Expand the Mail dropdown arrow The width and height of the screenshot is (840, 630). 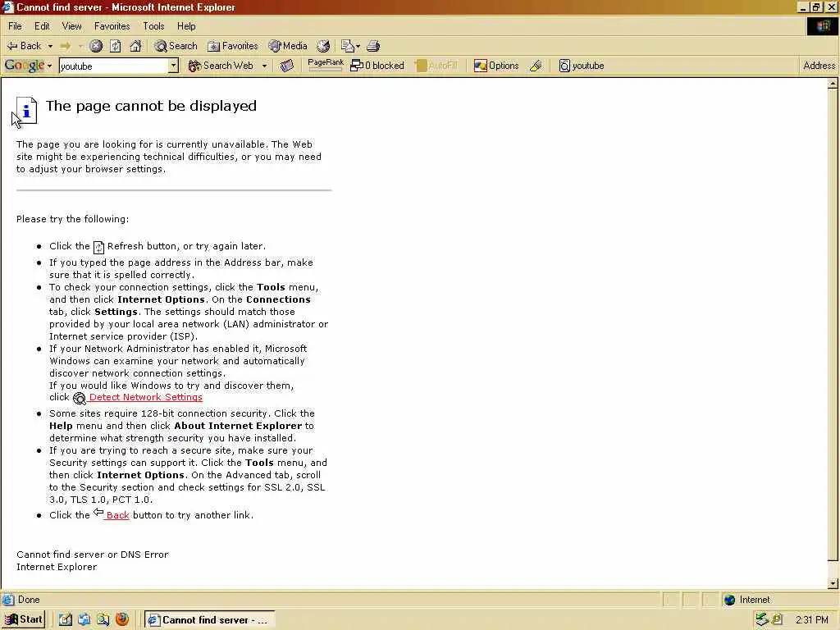tap(358, 46)
